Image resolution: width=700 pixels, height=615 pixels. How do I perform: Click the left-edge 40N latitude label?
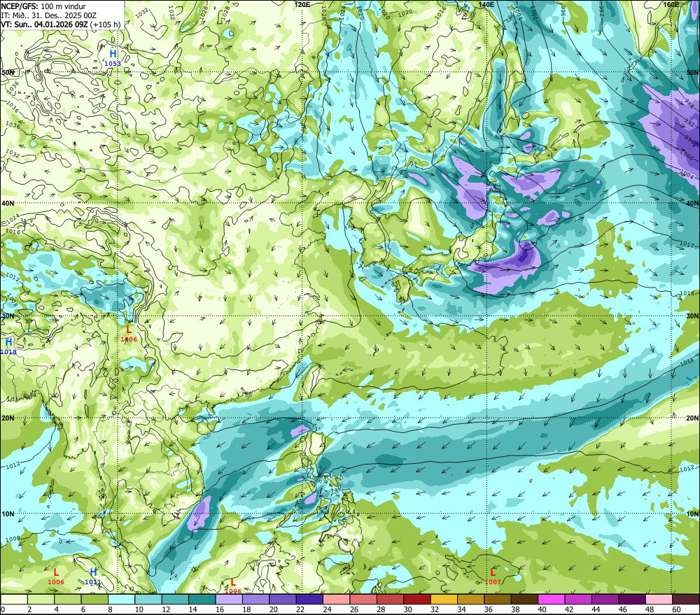[x=8, y=203]
